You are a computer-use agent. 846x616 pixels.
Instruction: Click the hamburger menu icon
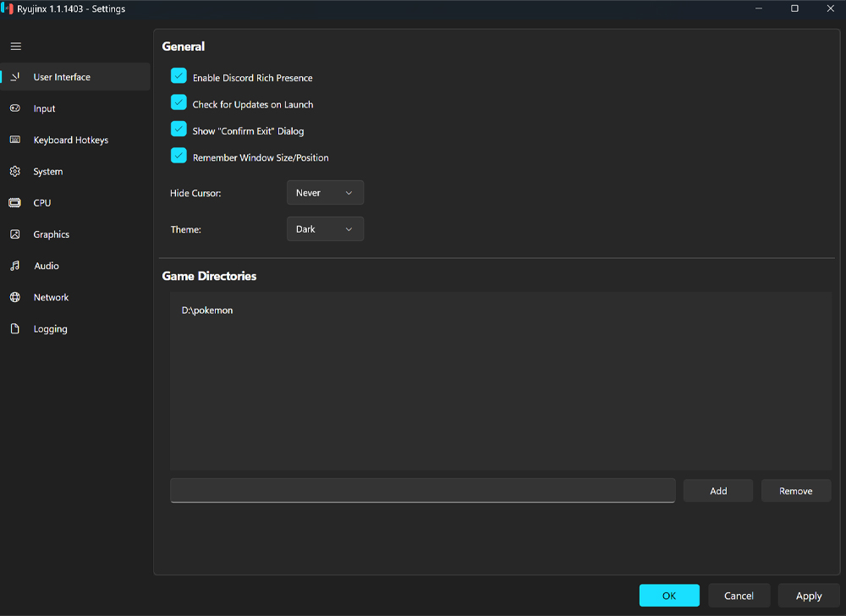(x=16, y=47)
